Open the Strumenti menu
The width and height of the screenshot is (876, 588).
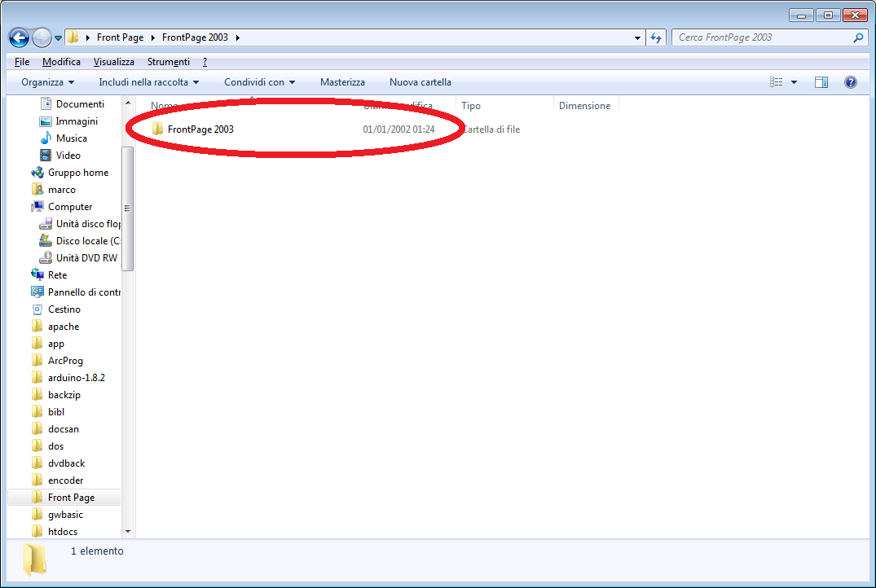(168, 62)
